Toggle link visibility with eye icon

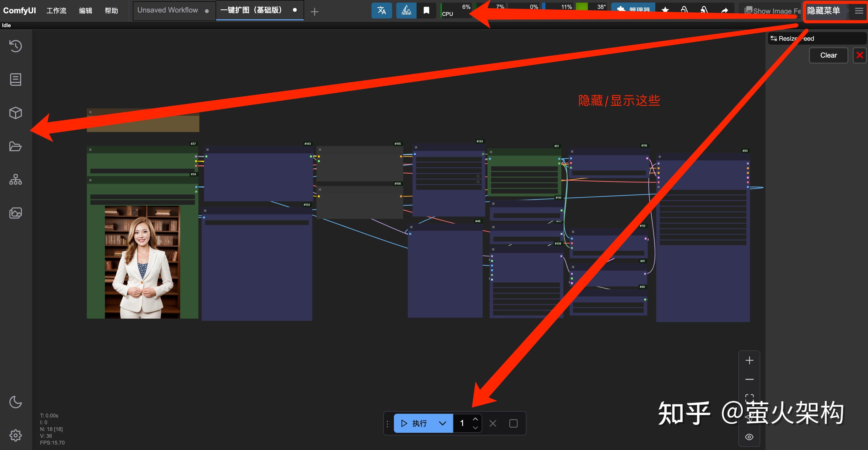click(x=749, y=437)
